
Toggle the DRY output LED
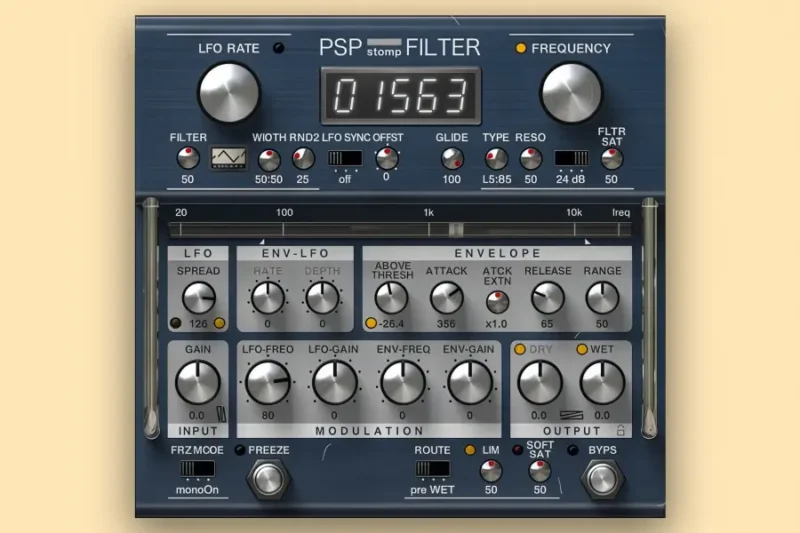519,349
